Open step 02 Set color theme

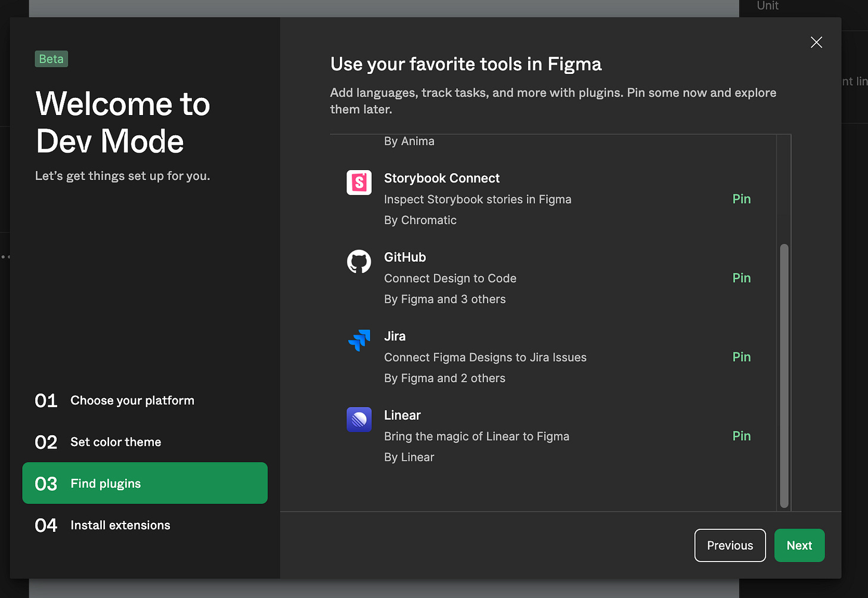click(145, 442)
